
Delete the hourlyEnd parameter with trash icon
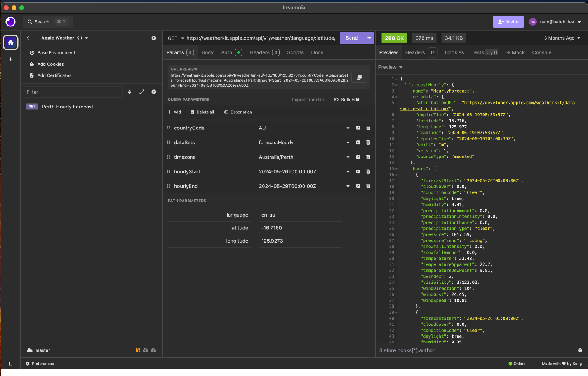[x=368, y=186]
